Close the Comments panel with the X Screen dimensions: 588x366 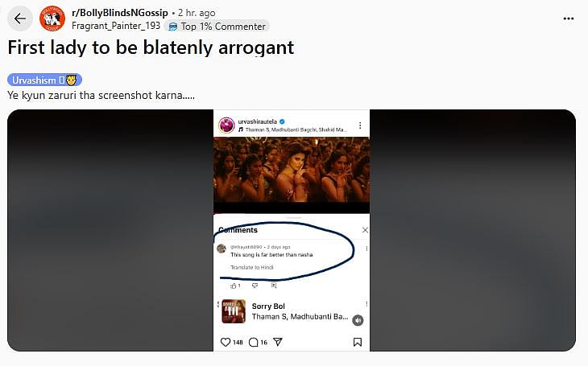coord(365,230)
